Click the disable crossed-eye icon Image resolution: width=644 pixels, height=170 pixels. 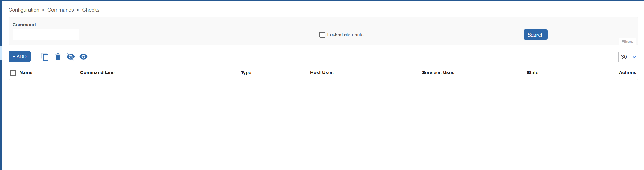tap(71, 57)
